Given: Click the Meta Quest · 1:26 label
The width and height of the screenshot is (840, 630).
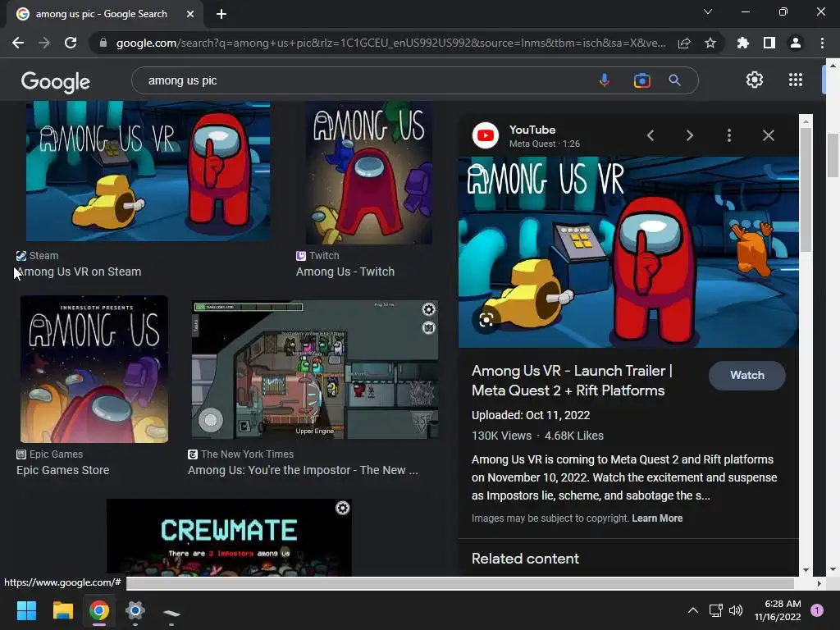Looking at the screenshot, I should (545, 144).
